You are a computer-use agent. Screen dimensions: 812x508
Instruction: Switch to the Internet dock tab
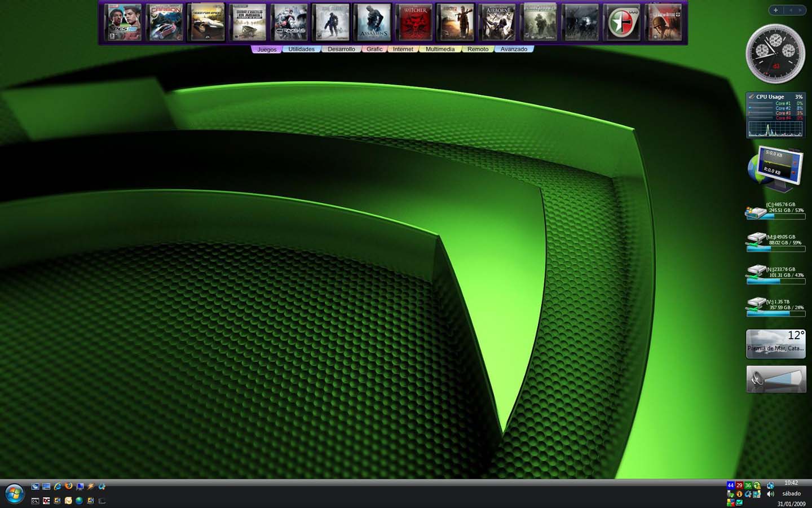[403, 49]
